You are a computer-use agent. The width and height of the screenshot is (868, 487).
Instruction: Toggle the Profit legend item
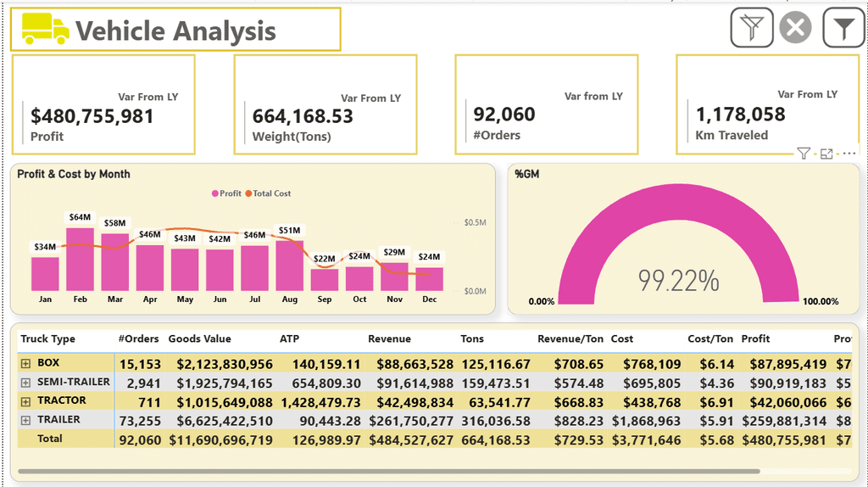(226, 193)
